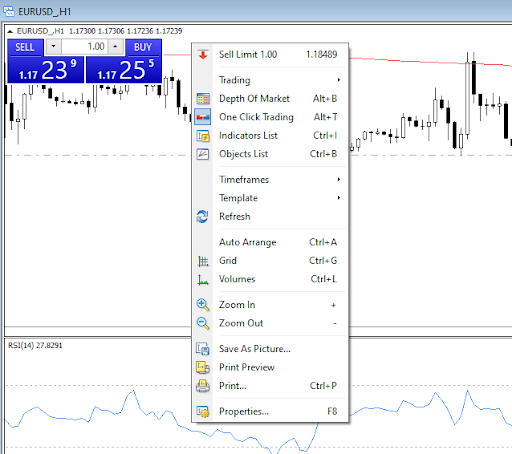The width and height of the screenshot is (512, 454).
Task: Click the Sell Limit red arrow icon
Action: (203, 55)
